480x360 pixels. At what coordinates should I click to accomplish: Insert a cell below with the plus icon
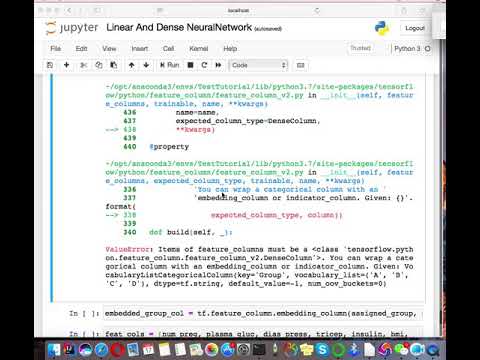[x=66, y=65]
